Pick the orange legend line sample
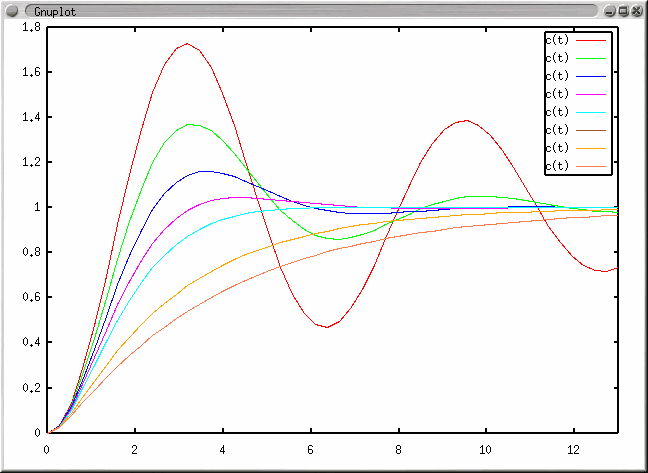 (591, 148)
